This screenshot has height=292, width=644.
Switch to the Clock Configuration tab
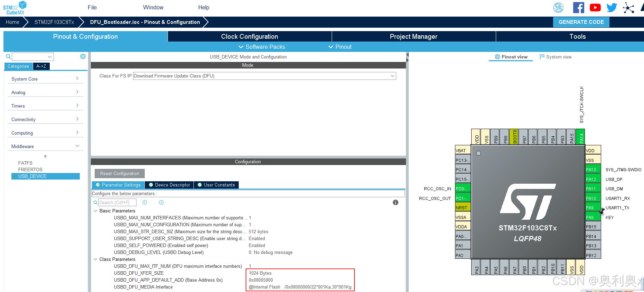(249, 36)
